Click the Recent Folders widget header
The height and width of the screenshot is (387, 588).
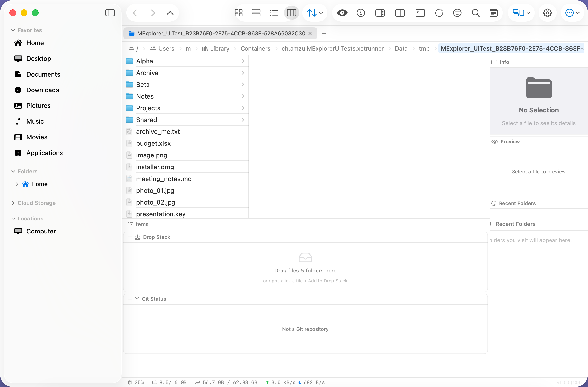tap(539, 203)
